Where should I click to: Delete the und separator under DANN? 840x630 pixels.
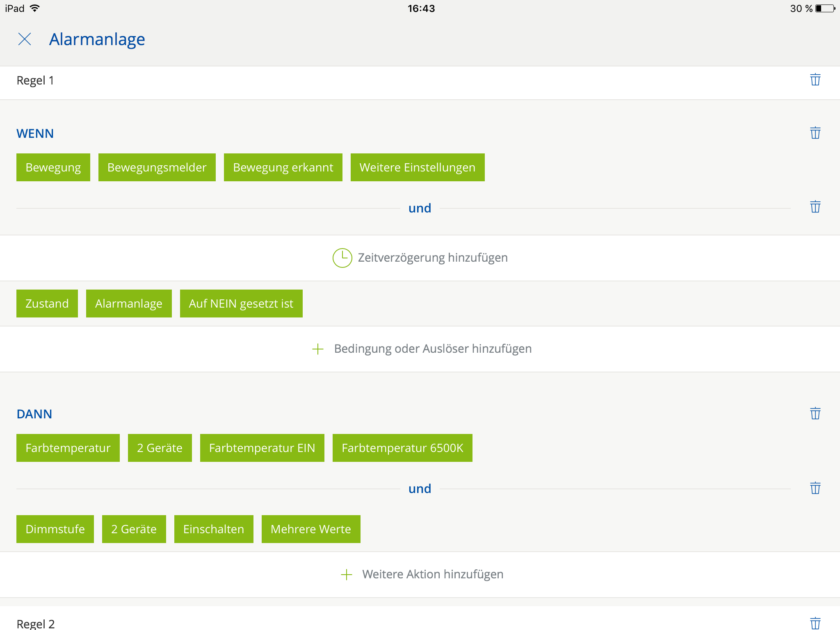pyautogui.click(x=815, y=488)
